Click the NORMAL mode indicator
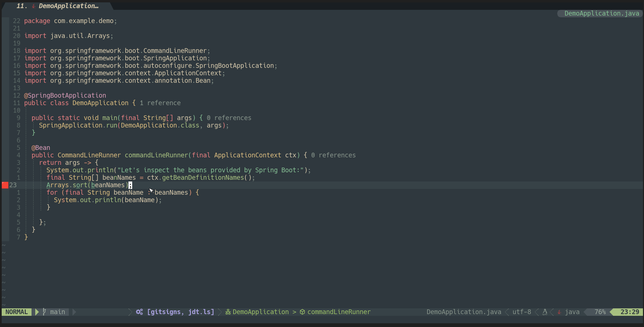This screenshot has width=644, height=327. coord(17,312)
